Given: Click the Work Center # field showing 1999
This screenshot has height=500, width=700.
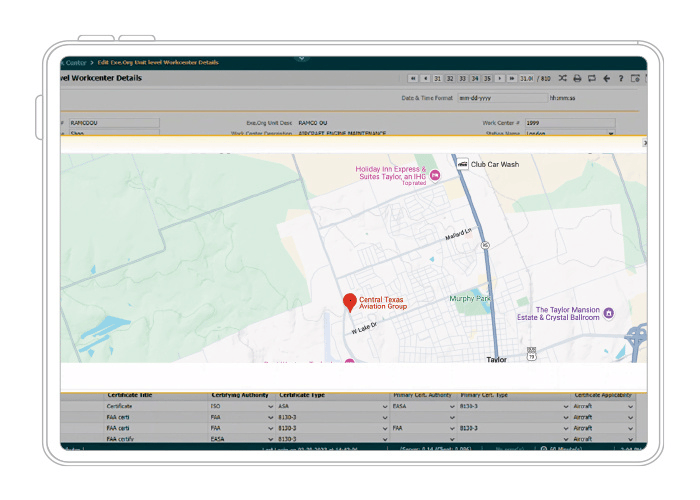Looking at the screenshot, I should click(x=570, y=123).
